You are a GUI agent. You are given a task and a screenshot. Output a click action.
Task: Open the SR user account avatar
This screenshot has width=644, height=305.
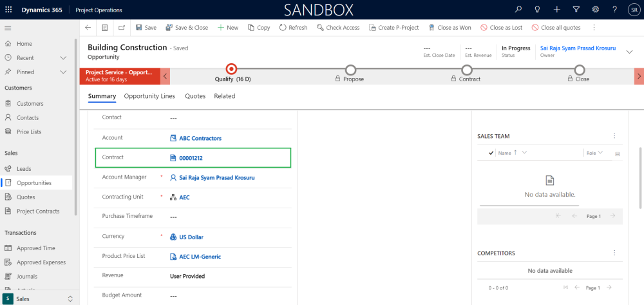click(633, 10)
